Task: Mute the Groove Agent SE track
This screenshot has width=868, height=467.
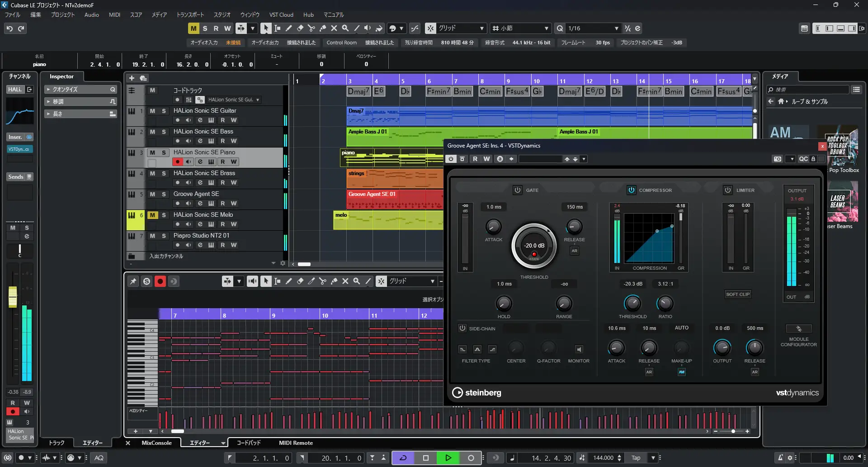Action: click(x=152, y=194)
